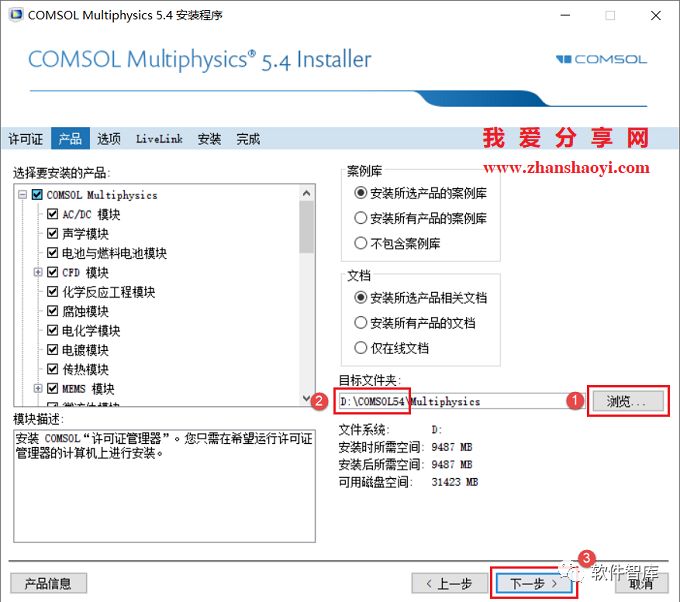The image size is (680, 602).
Task: Uncheck the 电镀模块 checkbox
Action: click(x=52, y=350)
